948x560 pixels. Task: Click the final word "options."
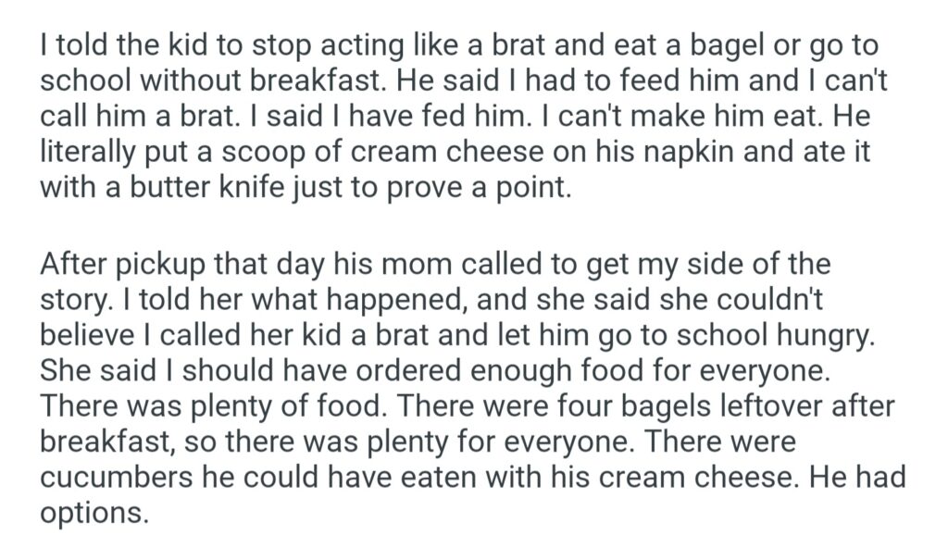pos(94,512)
